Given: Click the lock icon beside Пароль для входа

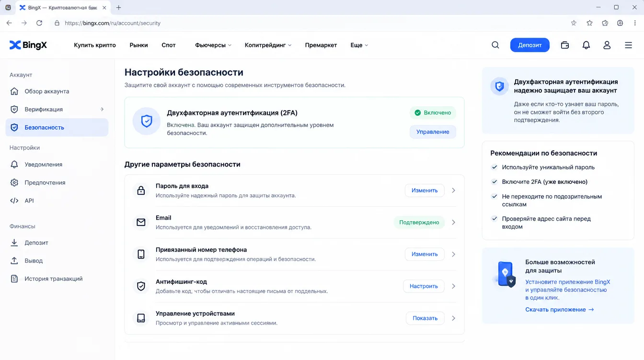Looking at the screenshot, I should [x=141, y=191].
